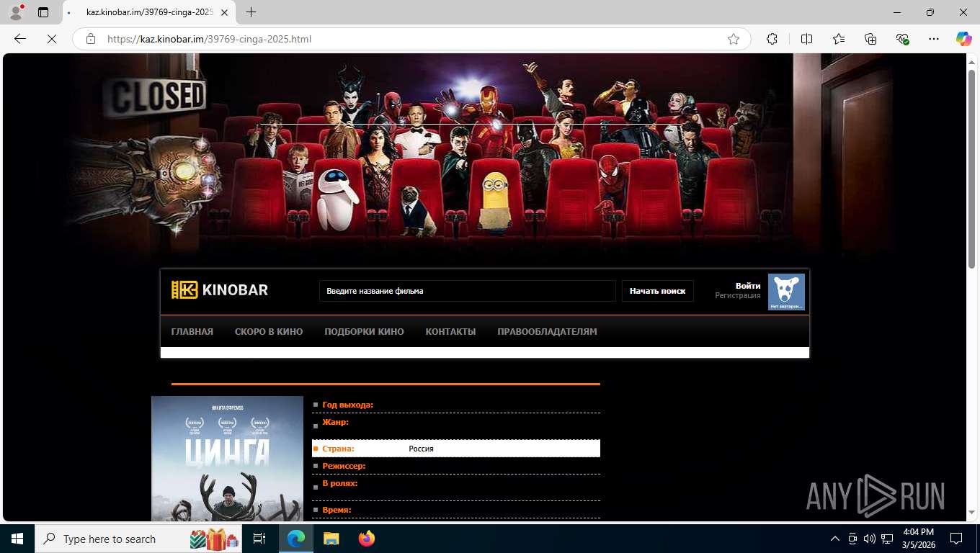This screenshot has width=980, height=553.
Task: Open Collections panel
Action: pos(870,39)
